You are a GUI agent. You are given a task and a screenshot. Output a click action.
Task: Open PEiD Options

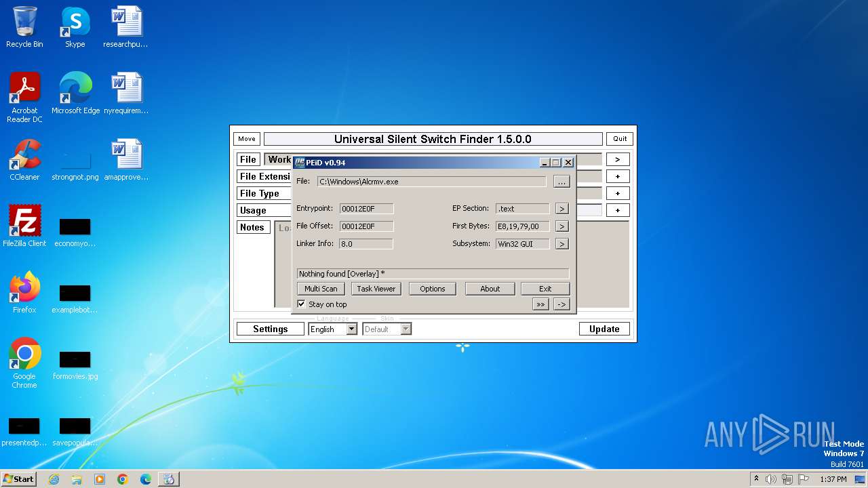433,289
